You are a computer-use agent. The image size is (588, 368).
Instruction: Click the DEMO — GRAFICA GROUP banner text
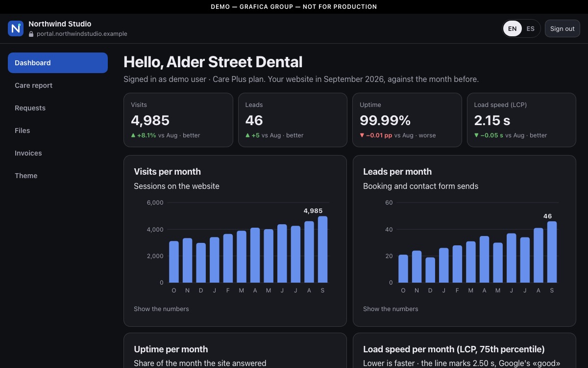click(294, 7)
